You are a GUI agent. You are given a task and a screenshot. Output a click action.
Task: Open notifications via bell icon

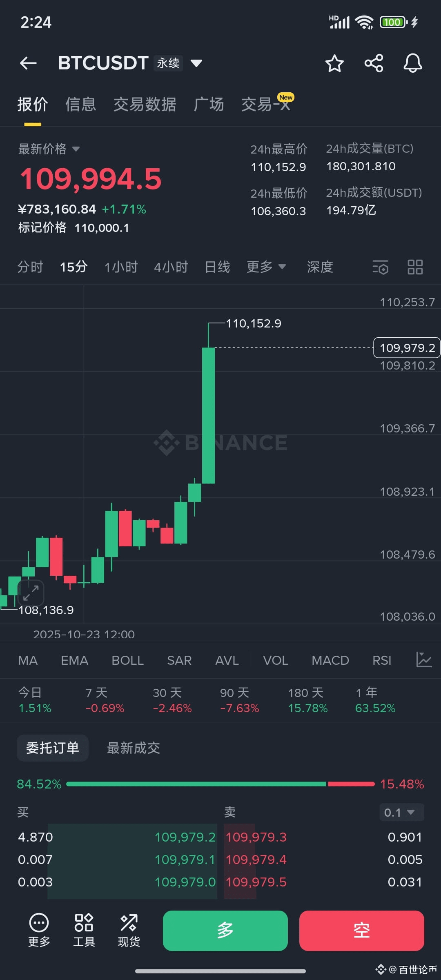pyautogui.click(x=412, y=63)
